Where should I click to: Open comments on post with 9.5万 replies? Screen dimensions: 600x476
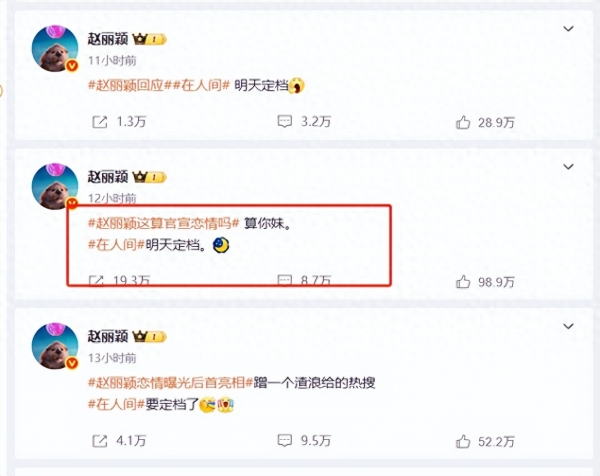pos(285,441)
